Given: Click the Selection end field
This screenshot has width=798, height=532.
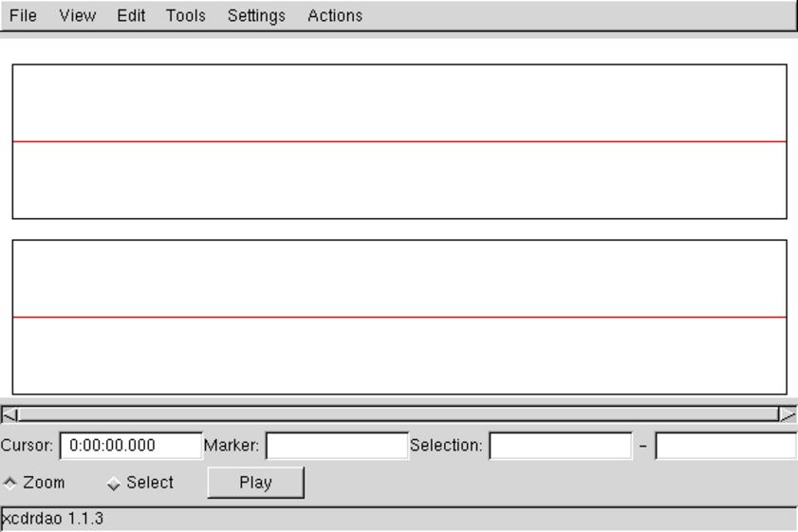Looking at the screenshot, I should click(725, 446).
